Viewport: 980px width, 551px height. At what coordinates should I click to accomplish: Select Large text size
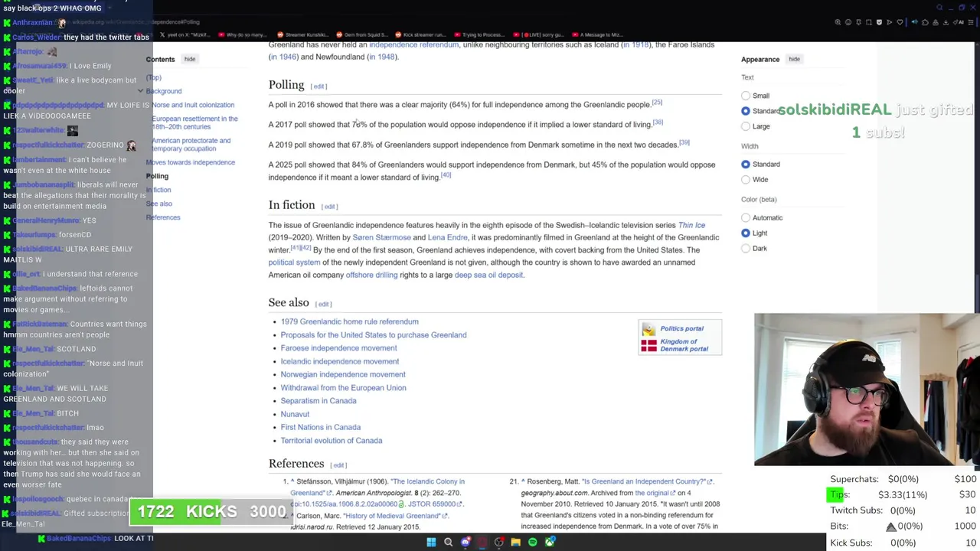tap(746, 126)
